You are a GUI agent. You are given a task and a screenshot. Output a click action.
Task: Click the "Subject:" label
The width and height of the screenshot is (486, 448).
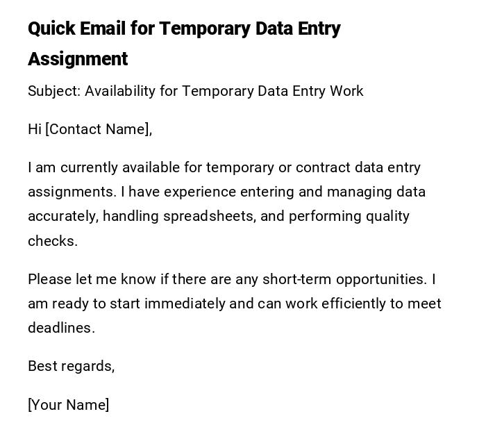point(53,92)
